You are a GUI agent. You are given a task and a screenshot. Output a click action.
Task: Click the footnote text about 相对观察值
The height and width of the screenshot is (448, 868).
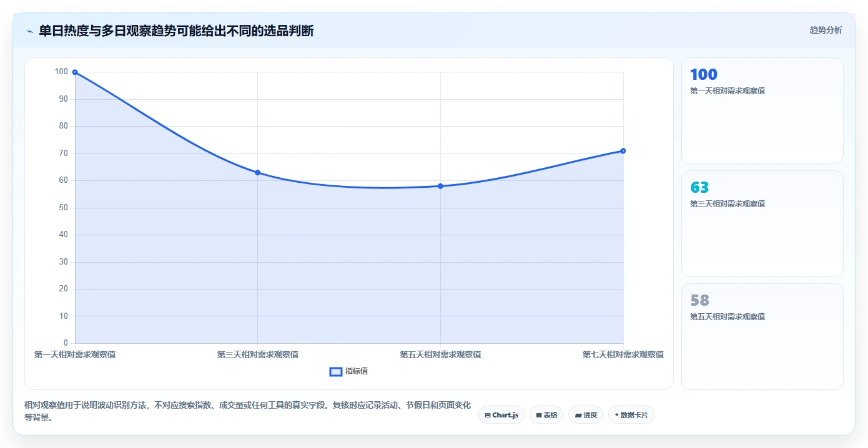[247, 412]
